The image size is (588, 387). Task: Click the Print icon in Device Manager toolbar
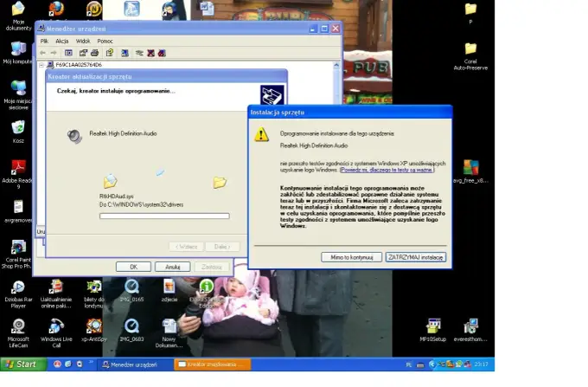click(x=94, y=53)
